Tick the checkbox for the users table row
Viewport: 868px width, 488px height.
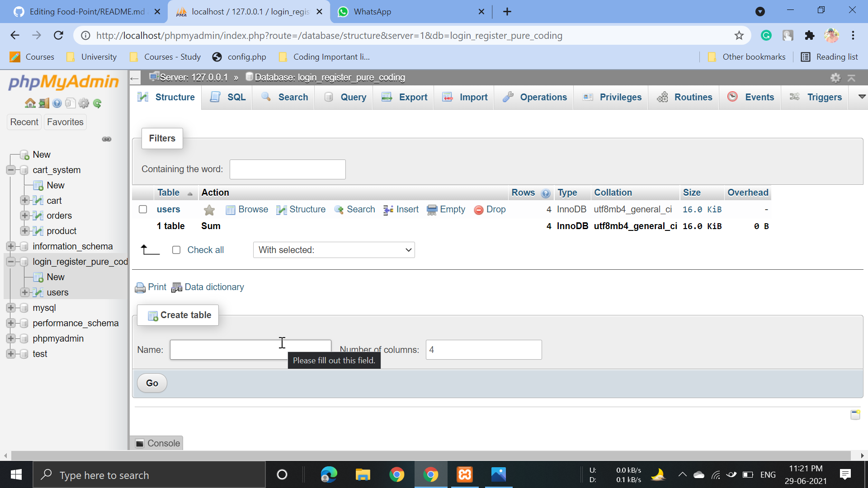point(143,209)
